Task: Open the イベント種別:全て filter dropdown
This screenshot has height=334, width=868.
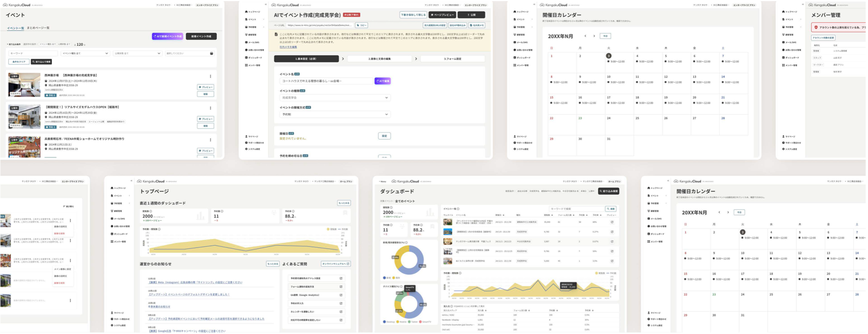Action: tap(84, 54)
